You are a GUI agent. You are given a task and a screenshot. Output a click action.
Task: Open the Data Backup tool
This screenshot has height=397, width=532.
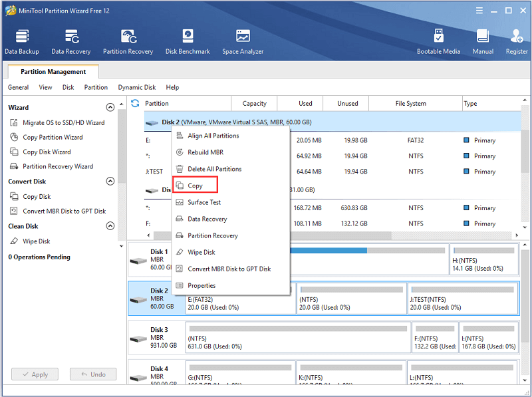22,42
